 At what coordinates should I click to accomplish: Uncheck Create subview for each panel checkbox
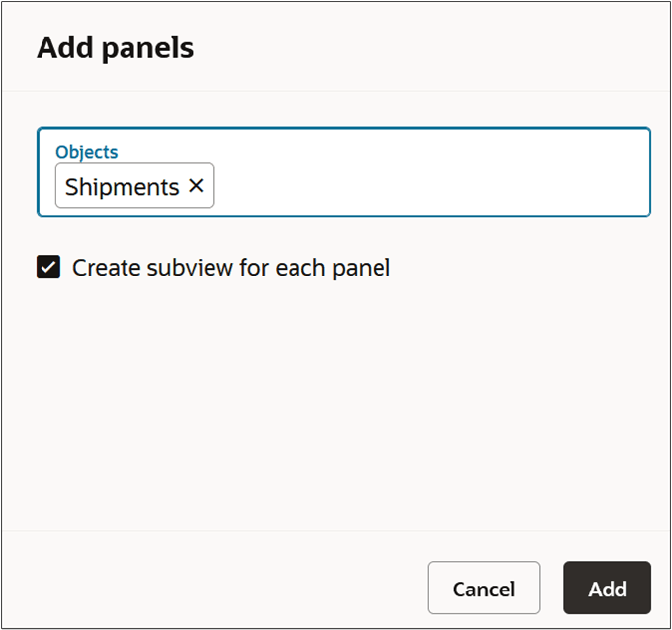pos(48,268)
